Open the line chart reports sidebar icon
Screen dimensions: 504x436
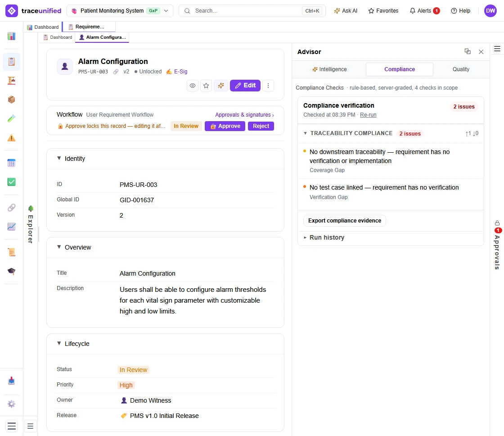click(x=12, y=227)
